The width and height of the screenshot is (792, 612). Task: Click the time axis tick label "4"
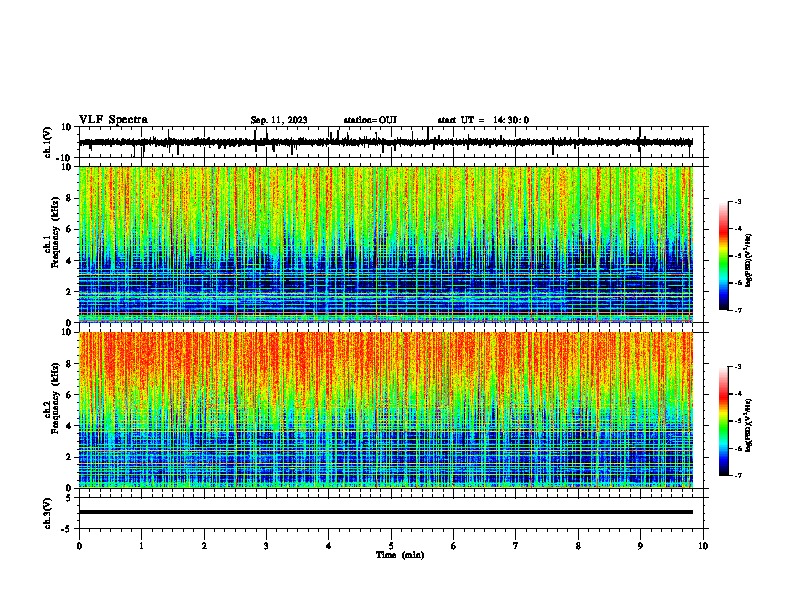(x=329, y=546)
